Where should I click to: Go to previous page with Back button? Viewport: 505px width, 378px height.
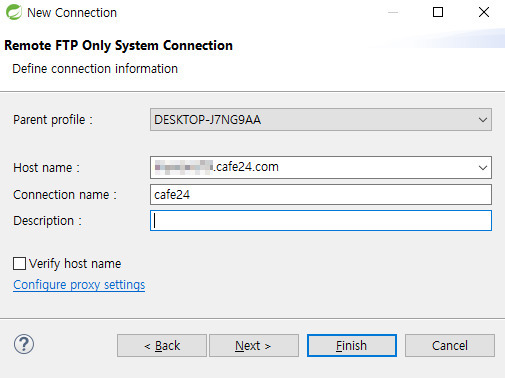pos(162,346)
